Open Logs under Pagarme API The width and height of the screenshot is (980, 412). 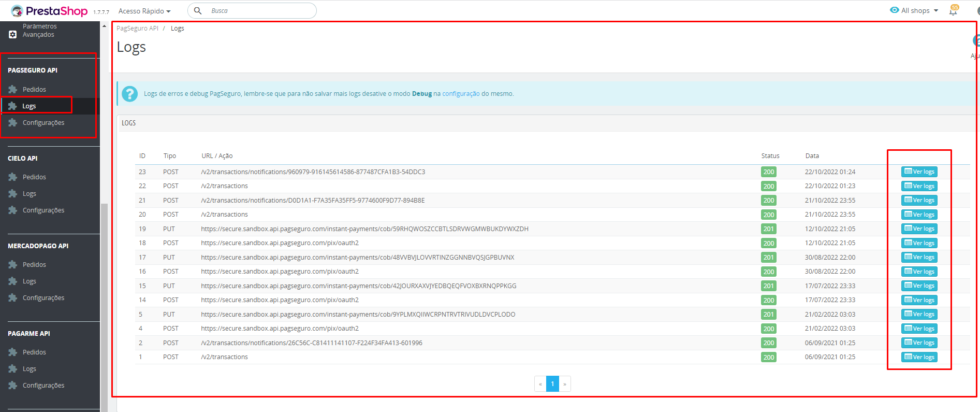point(30,368)
